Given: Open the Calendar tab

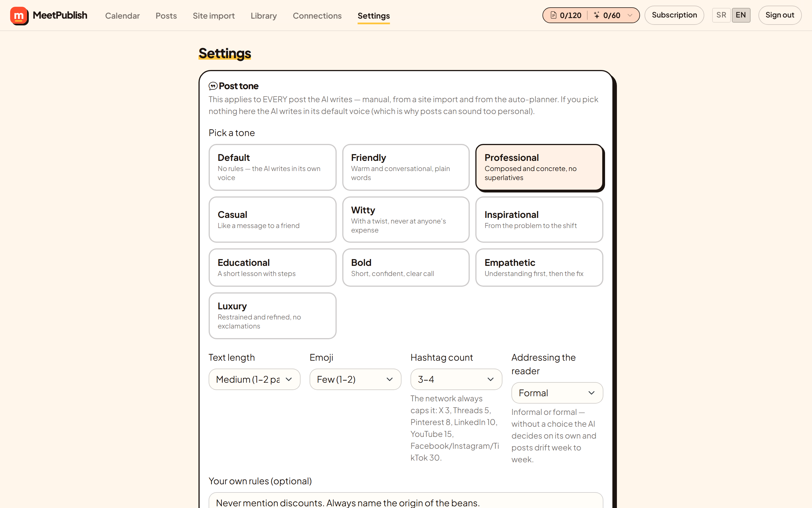Looking at the screenshot, I should point(122,16).
